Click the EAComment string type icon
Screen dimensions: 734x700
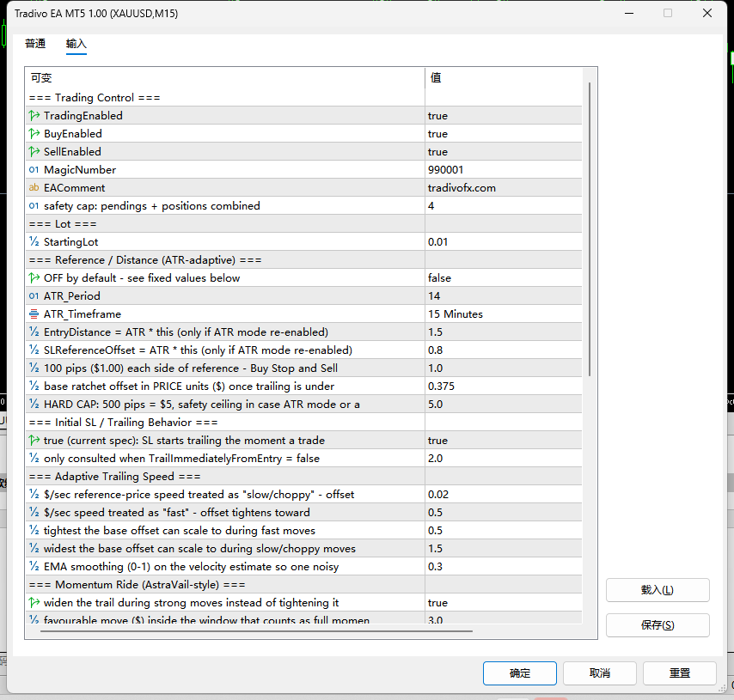[34, 187]
